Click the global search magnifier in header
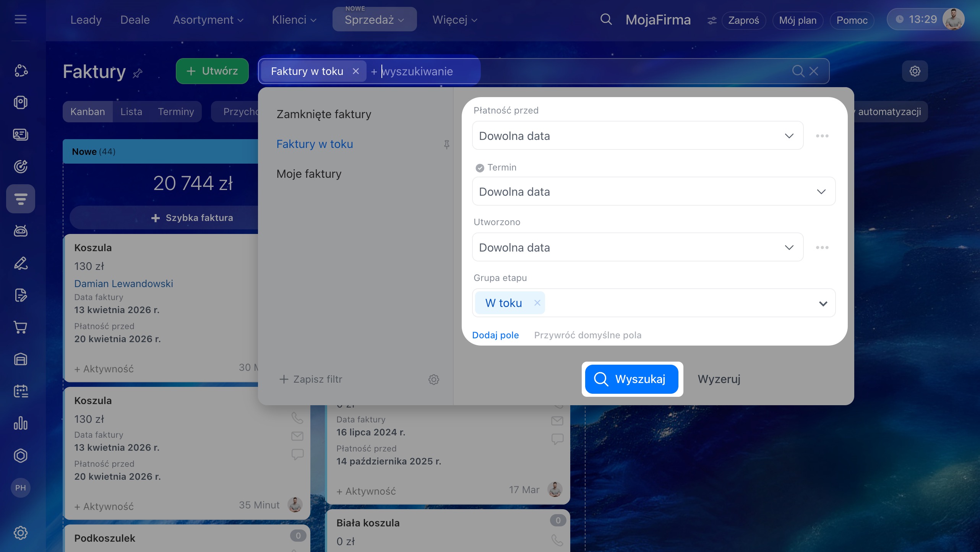Viewport: 980px width, 552px height. [606, 19]
